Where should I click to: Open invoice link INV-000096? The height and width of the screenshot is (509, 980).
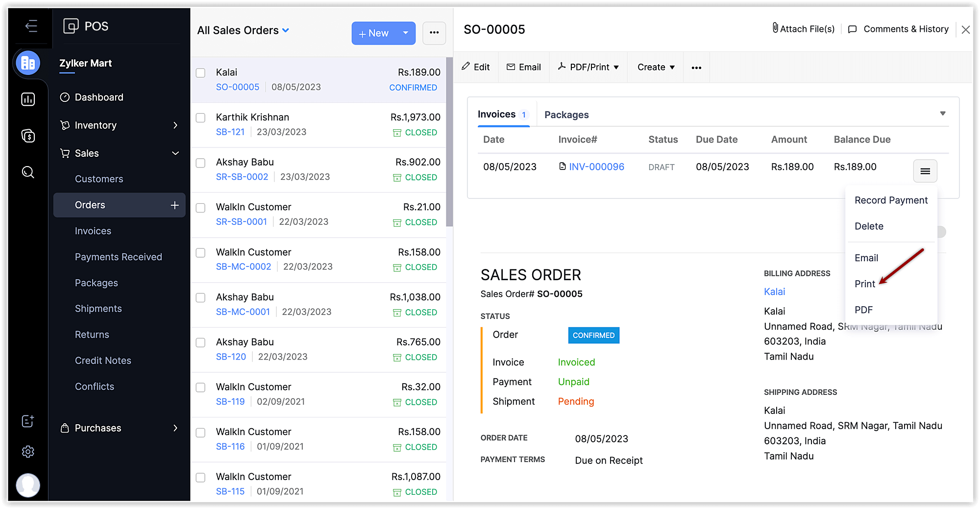pyautogui.click(x=596, y=167)
